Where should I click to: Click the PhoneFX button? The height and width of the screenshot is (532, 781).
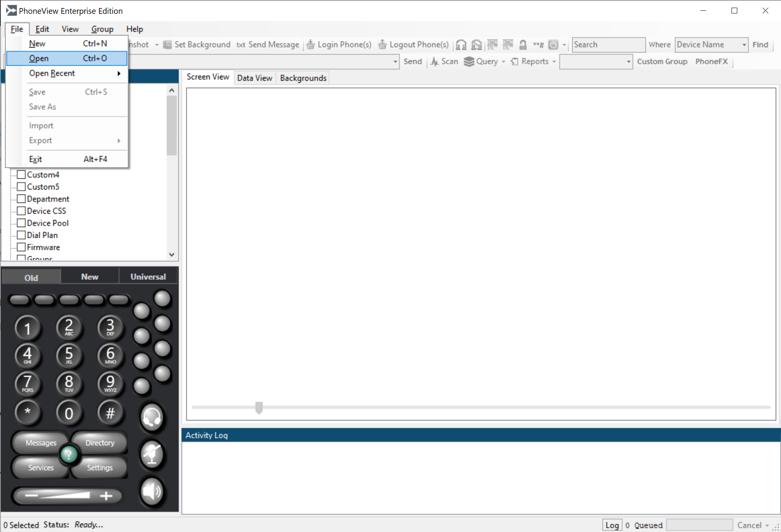(x=712, y=61)
